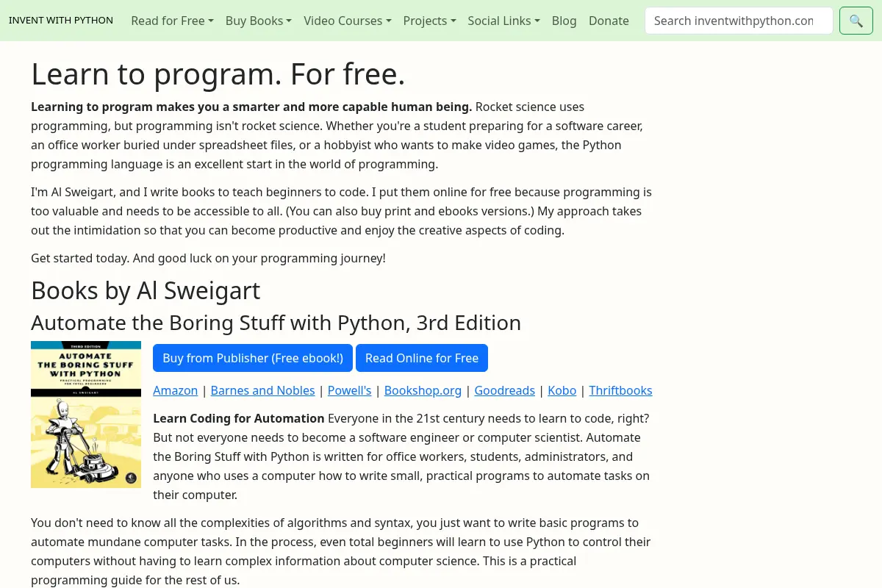Open the Kobo link

point(562,390)
